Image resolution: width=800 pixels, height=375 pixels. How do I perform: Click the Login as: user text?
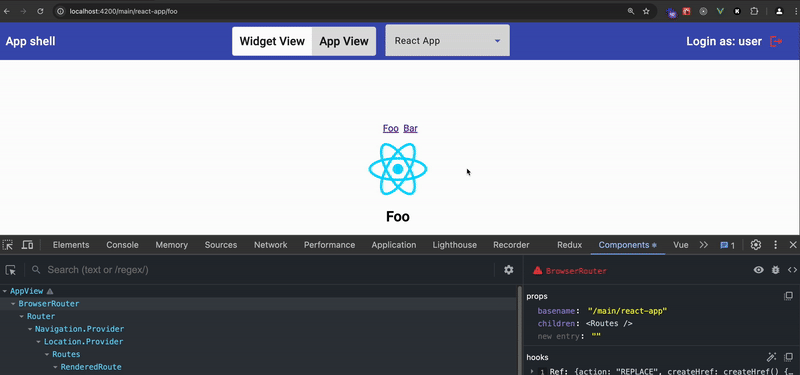pos(724,41)
